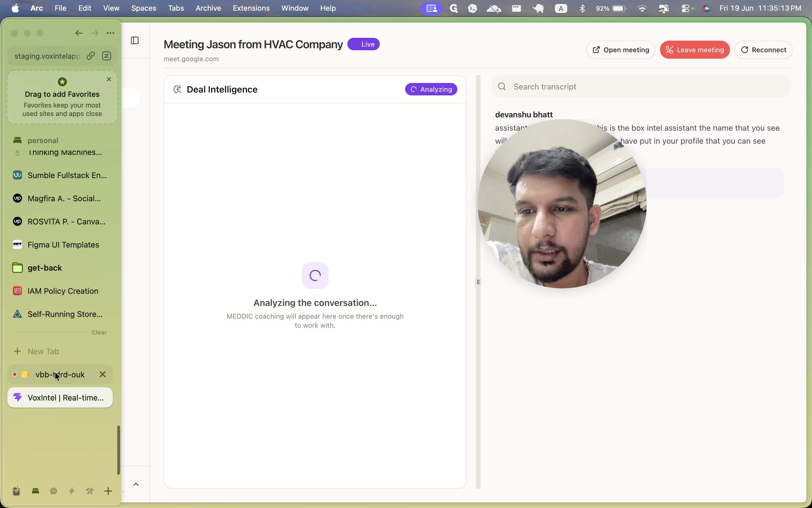Click the Deal Intelligence header icon
Viewport: 812px width, 508px height.
(x=177, y=89)
